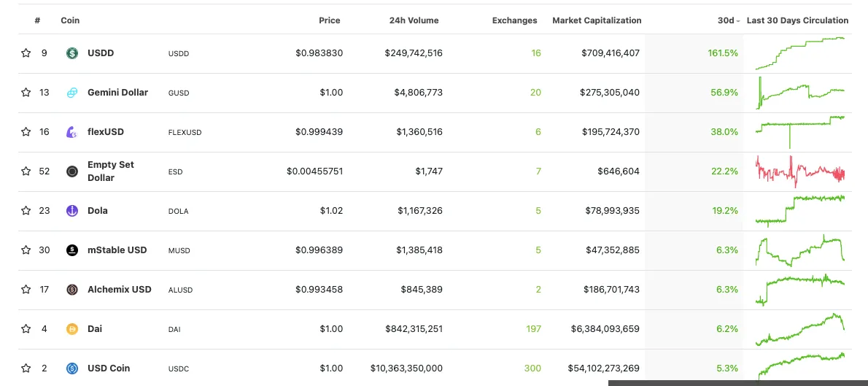Open the Dai coin link
Screen dimensions: 868x386
click(95, 328)
